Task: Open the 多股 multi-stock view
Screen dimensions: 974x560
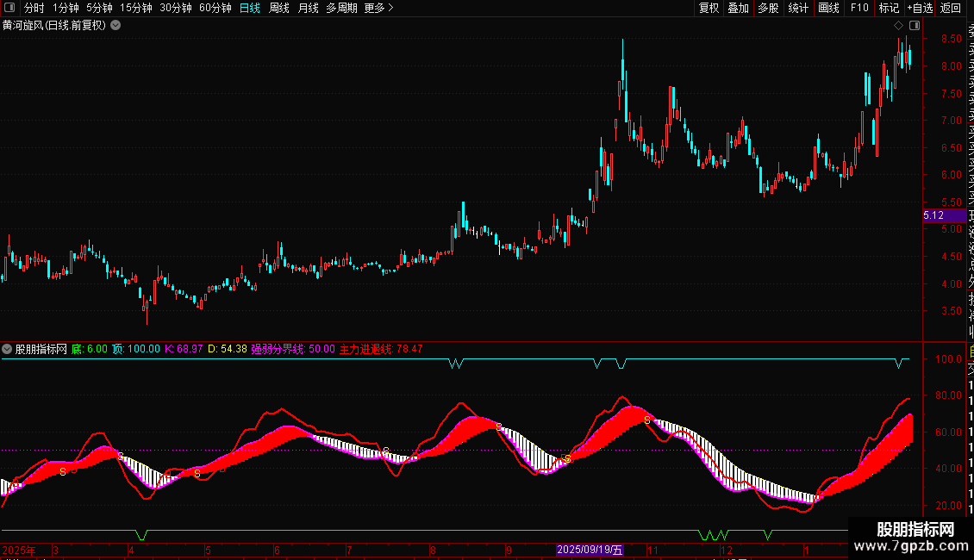Action: coord(768,8)
